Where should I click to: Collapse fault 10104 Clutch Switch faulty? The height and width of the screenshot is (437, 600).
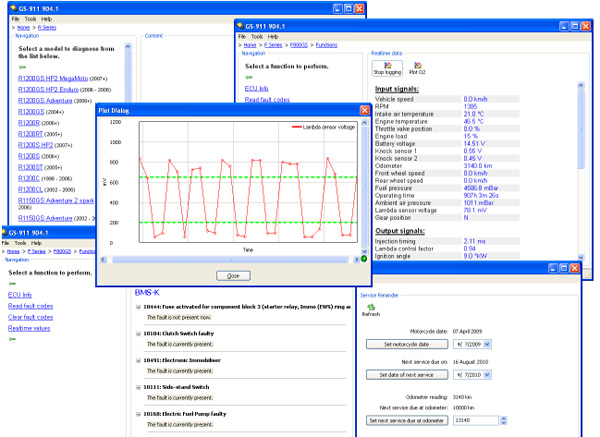click(139, 334)
